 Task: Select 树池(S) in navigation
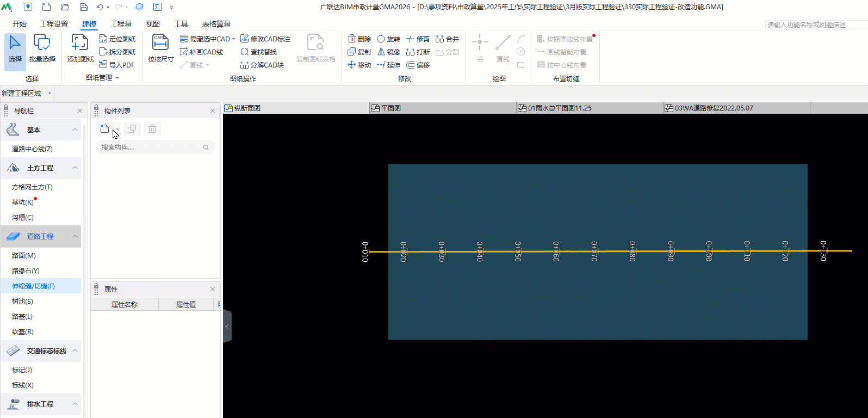point(23,301)
